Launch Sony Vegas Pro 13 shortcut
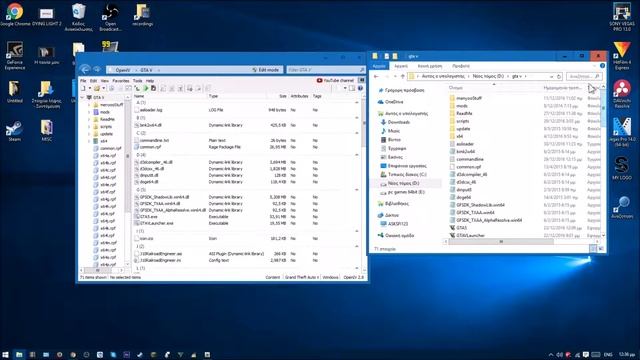This screenshot has width=640, height=360. pos(622,16)
